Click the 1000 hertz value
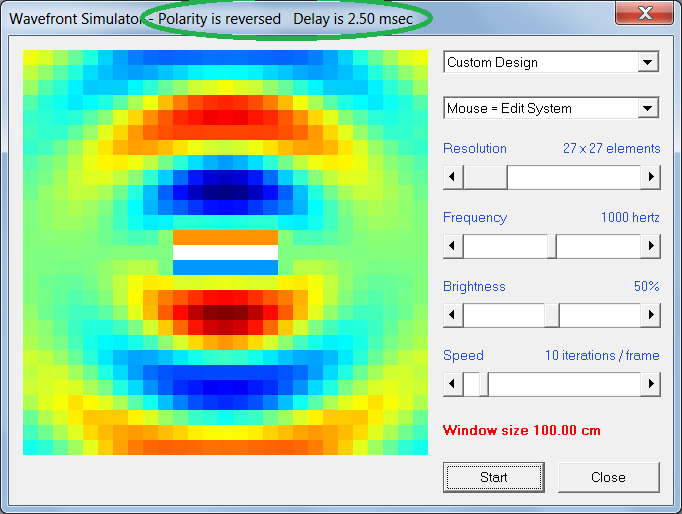The image size is (682, 514). pos(630,217)
